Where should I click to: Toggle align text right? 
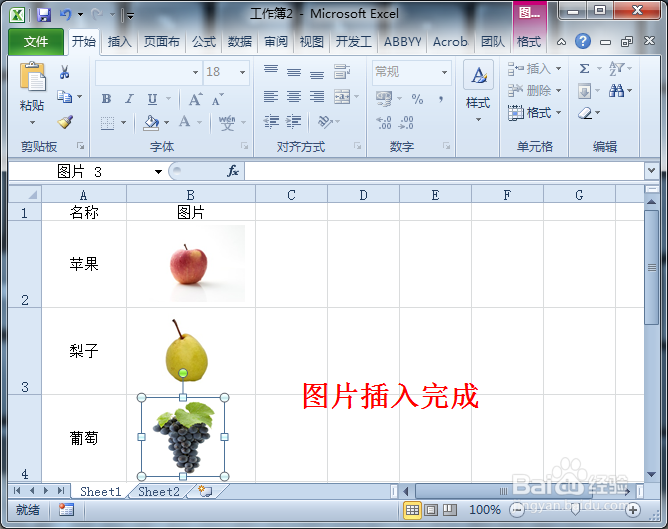tap(317, 97)
